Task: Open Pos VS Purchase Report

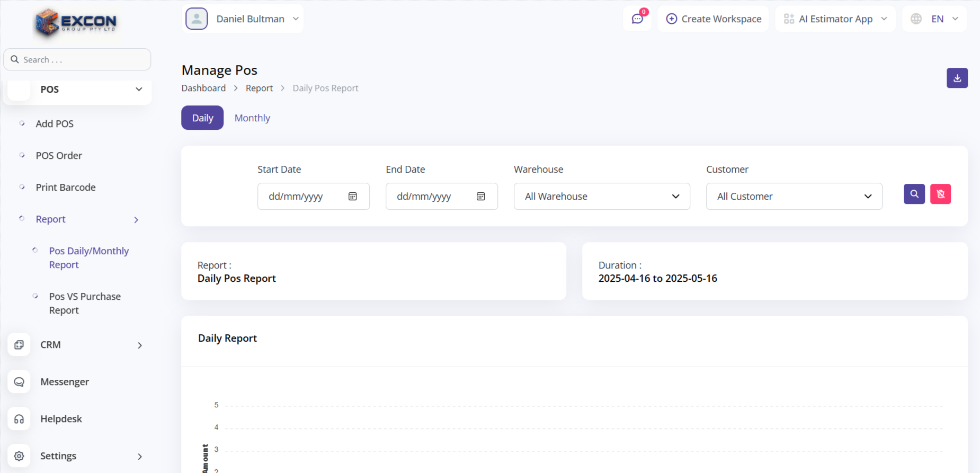Action: tap(85, 303)
